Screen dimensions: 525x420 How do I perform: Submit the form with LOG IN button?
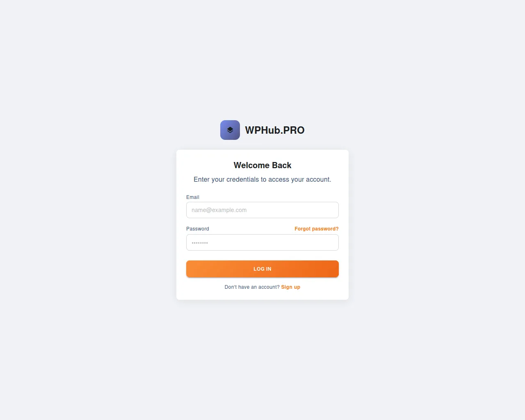tap(262, 269)
